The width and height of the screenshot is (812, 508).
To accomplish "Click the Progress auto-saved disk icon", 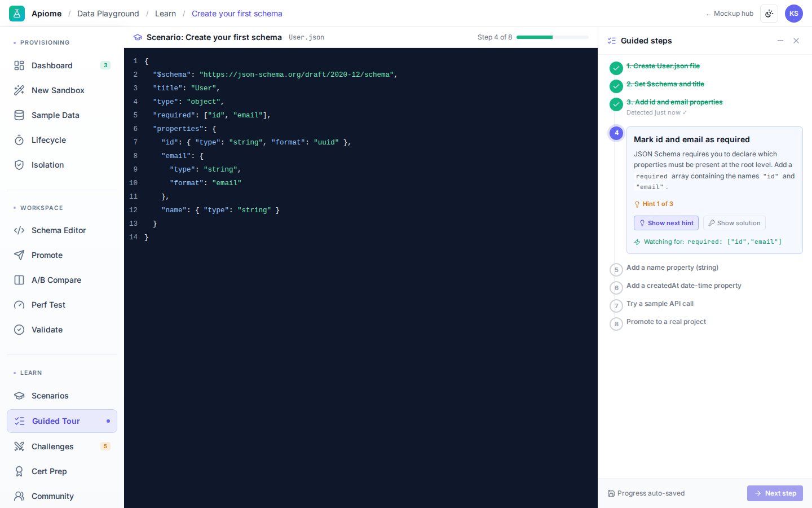I will pyautogui.click(x=611, y=493).
